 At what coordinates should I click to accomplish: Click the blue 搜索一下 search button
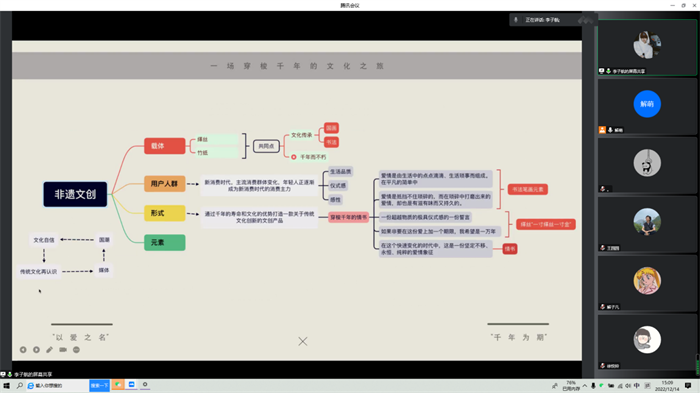(x=99, y=385)
